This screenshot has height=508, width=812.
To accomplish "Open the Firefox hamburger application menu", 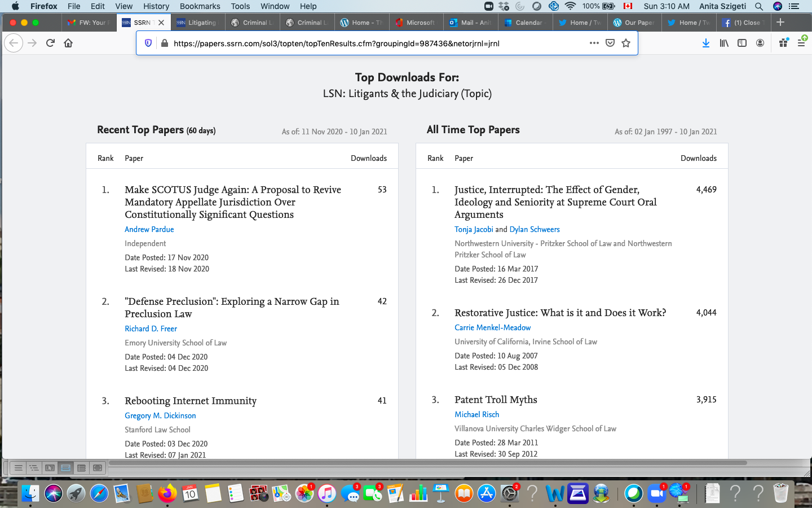I will pos(801,43).
